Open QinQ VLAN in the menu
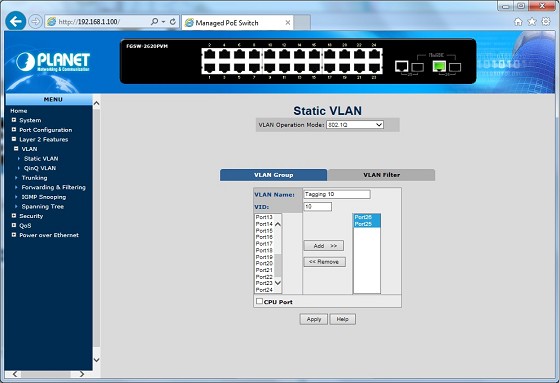 (40, 168)
